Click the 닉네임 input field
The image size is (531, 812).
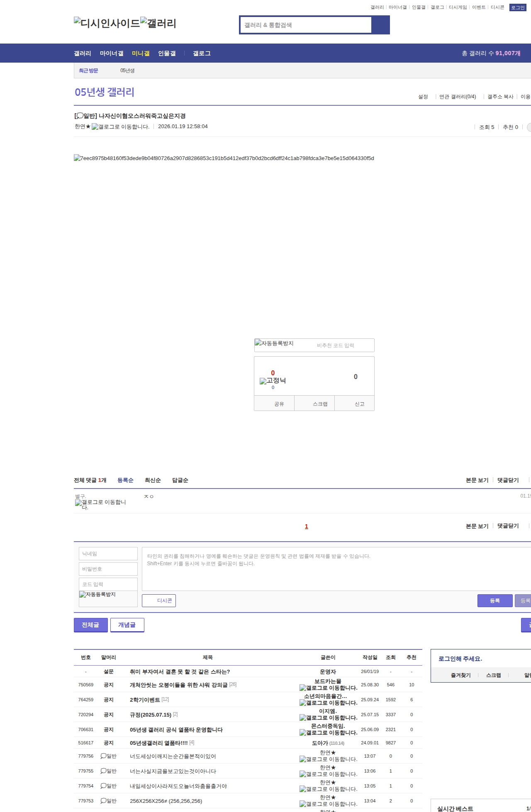coord(108,554)
